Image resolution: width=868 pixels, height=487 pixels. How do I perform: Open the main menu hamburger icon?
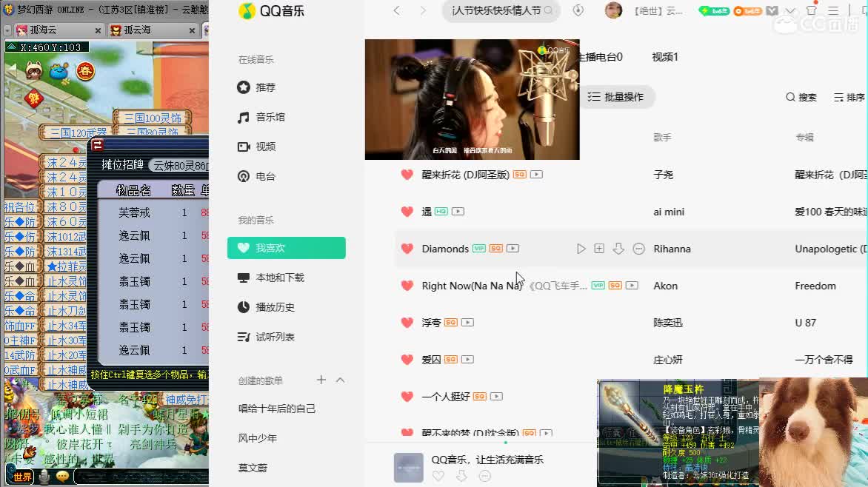click(x=833, y=10)
